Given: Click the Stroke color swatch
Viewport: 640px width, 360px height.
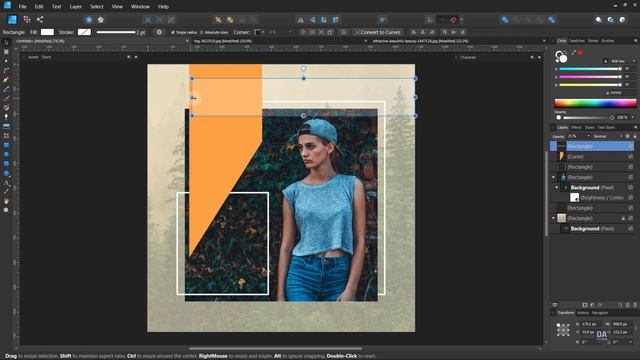Looking at the screenshot, I should pos(84,32).
